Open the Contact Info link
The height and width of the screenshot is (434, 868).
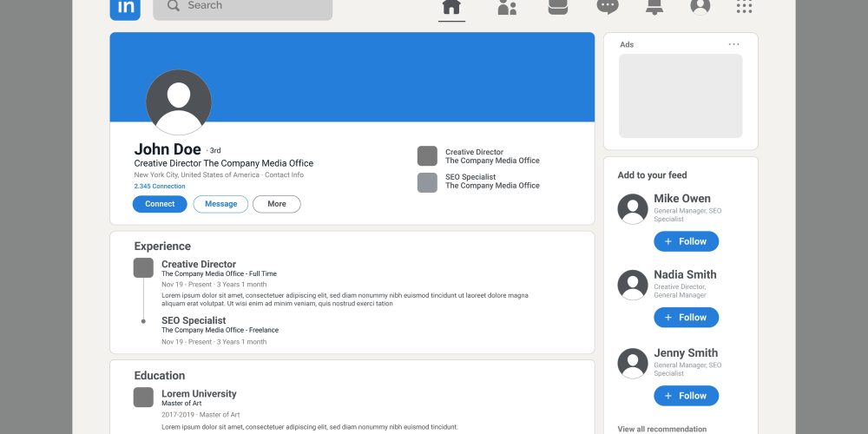pyautogui.click(x=284, y=175)
